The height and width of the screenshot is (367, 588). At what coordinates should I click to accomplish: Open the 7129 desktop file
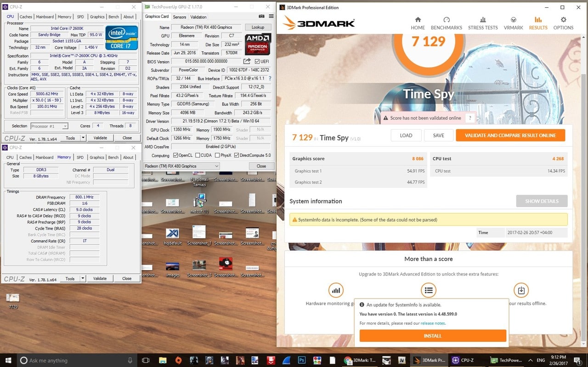(x=13, y=301)
